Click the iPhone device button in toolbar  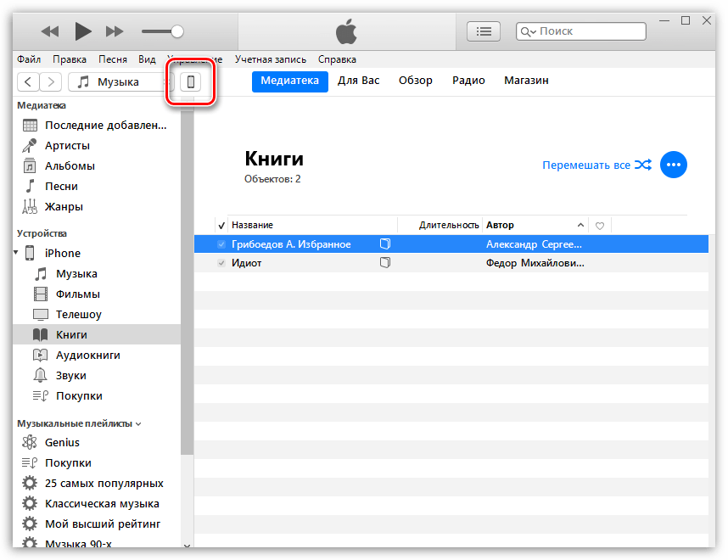pos(190,82)
